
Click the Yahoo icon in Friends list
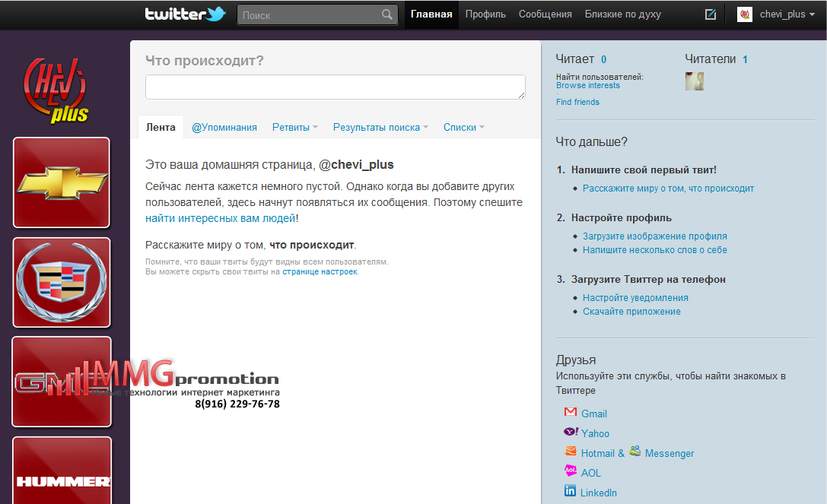571,432
